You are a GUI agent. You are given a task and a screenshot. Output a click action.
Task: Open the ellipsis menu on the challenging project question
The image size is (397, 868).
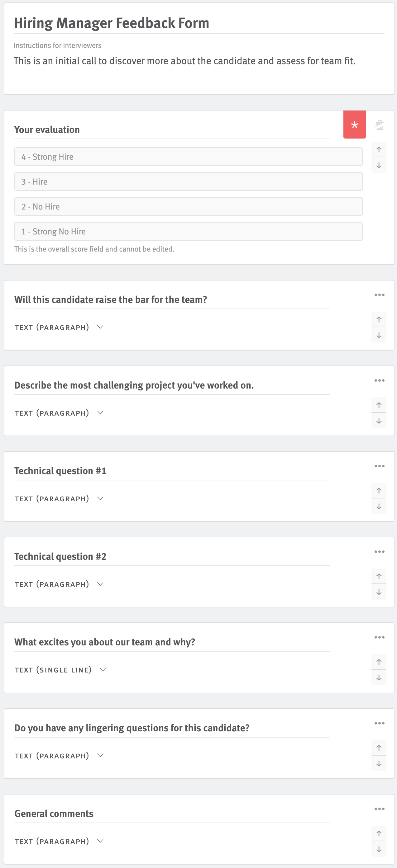pos(380,380)
